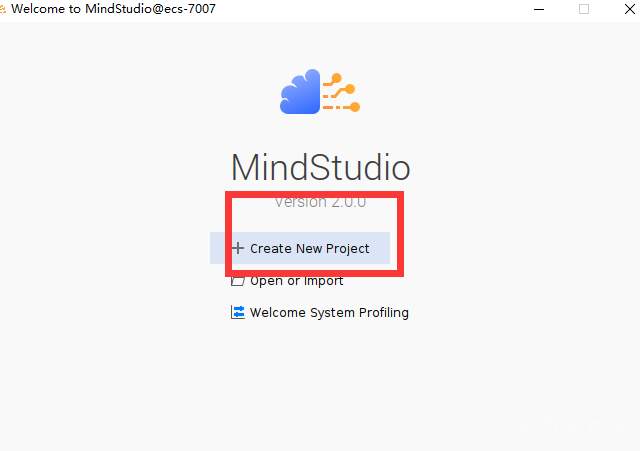The width and height of the screenshot is (640, 451).
Task: Click the word Import in the second option
Action: tap(324, 281)
